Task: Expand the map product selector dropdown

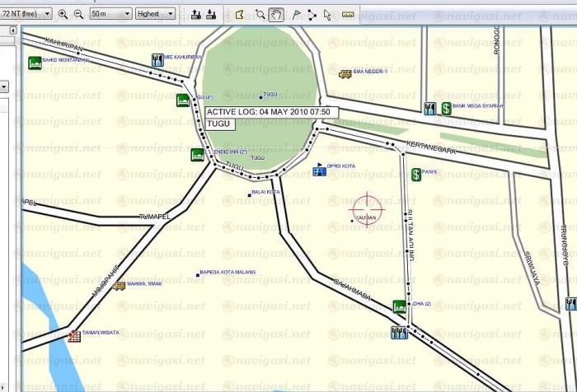Action: pyautogui.click(x=46, y=14)
